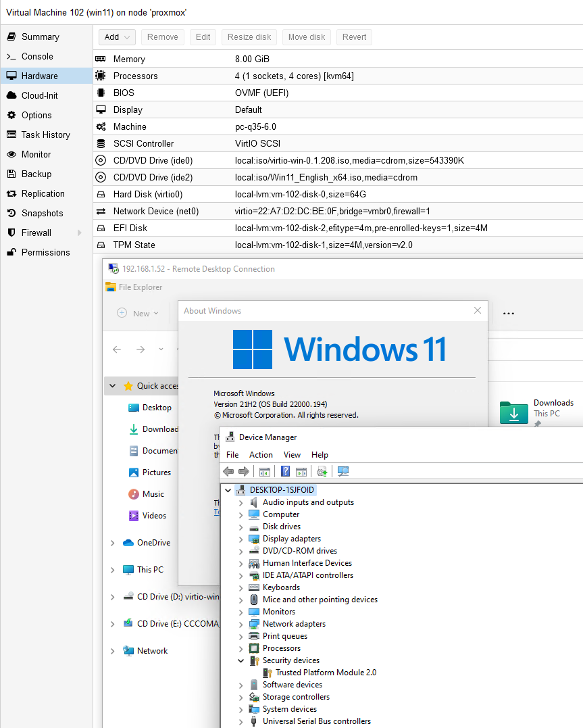Screen dimensions: 583x728
Task: Collapse the DESKTOP-1SJFOID root node
Action: (x=228, y=490)
